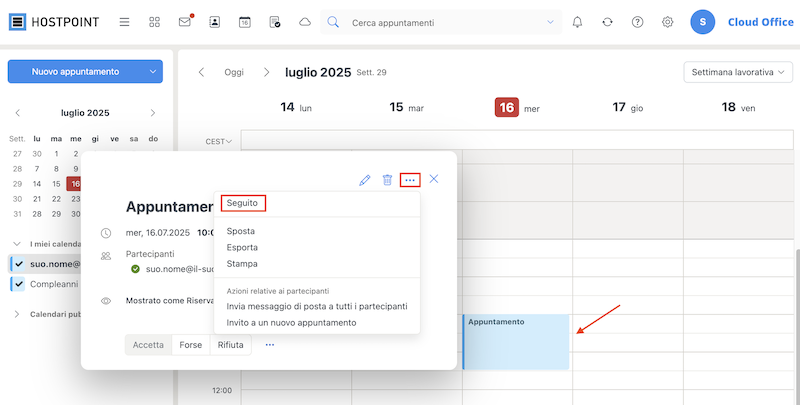Click the Cerca appuntamenti search field
The width and height of the screenshot is (800, 405).
[x=443, y=22]
